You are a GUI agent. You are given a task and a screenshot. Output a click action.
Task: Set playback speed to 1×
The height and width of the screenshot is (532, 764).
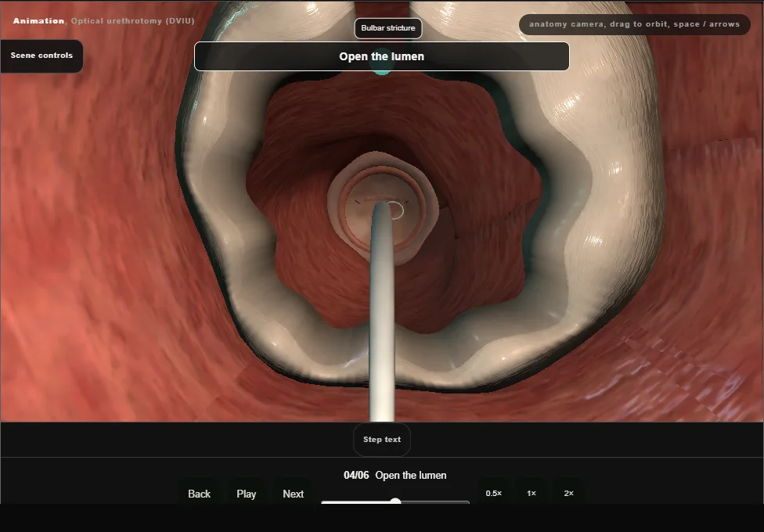pyautogui.click(x=531, y=493)
